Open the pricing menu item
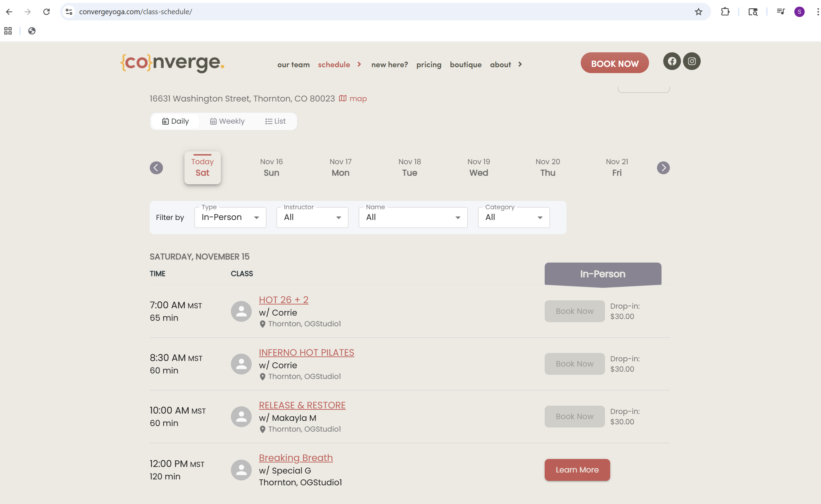This screenshot has height=504, width=821. pos(429,65)
